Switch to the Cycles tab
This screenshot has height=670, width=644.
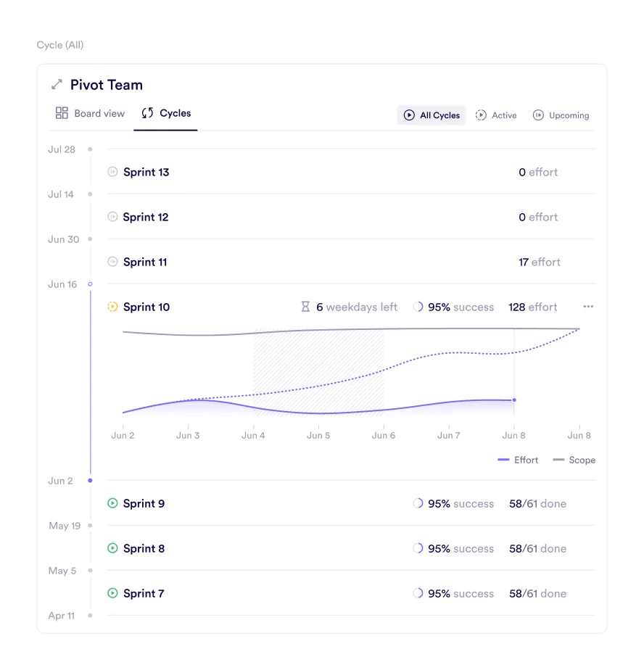click(165, 113)
